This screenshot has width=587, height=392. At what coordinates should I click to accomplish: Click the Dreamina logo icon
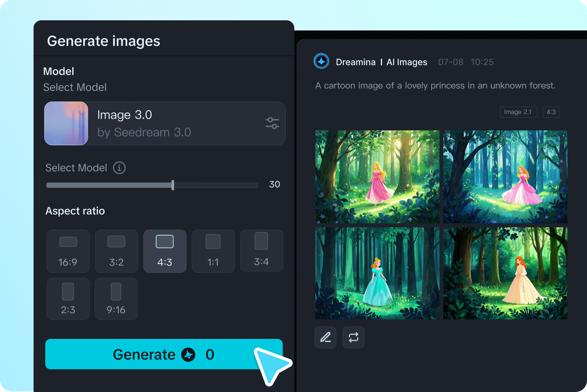coord(321,62)
